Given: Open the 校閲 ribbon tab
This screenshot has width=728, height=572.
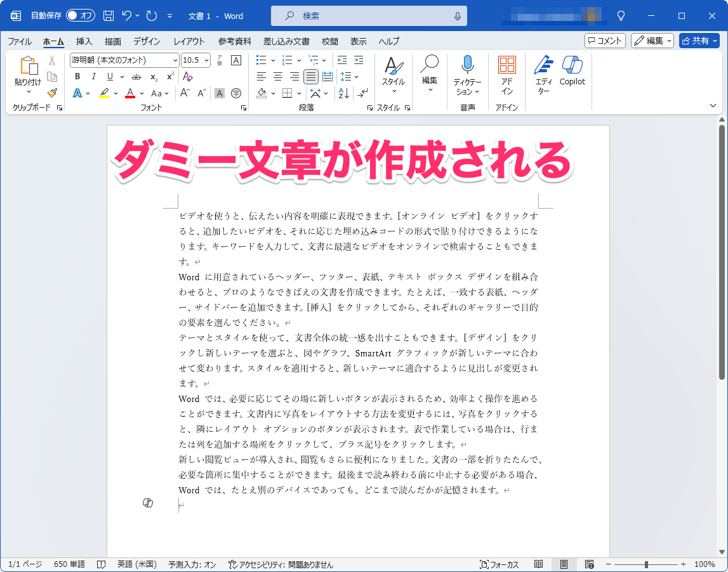Looking at the screenshot, I should click(x=329, y=41).
